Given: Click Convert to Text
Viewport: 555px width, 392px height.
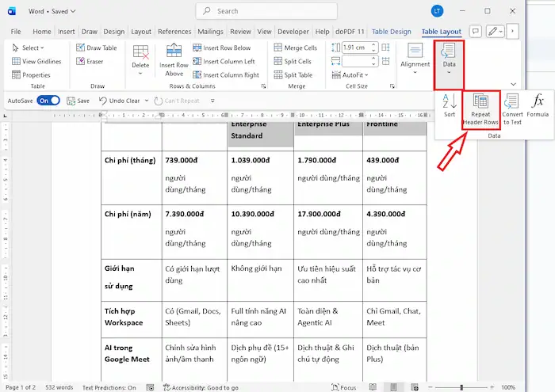Looking at the screenshot, I should tap(511, 108).
